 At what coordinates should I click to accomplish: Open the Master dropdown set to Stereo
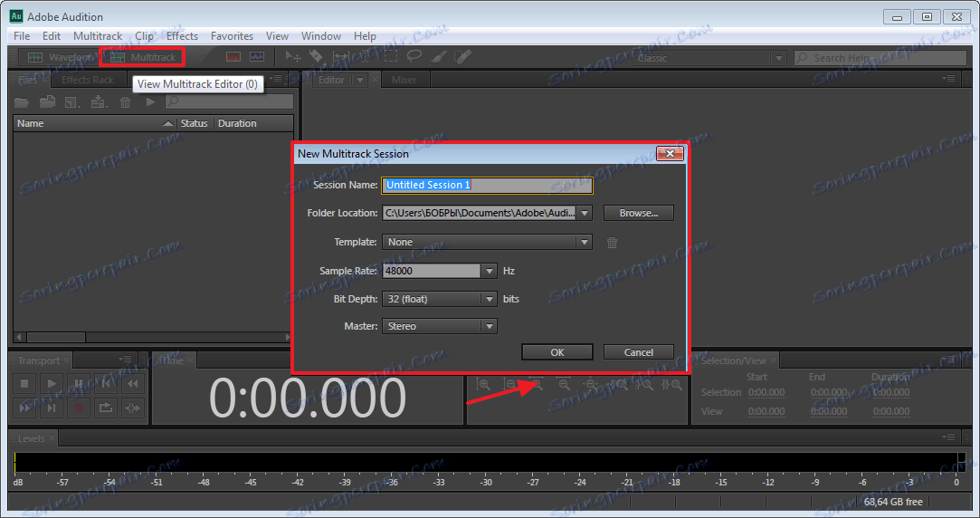(440, 326)
